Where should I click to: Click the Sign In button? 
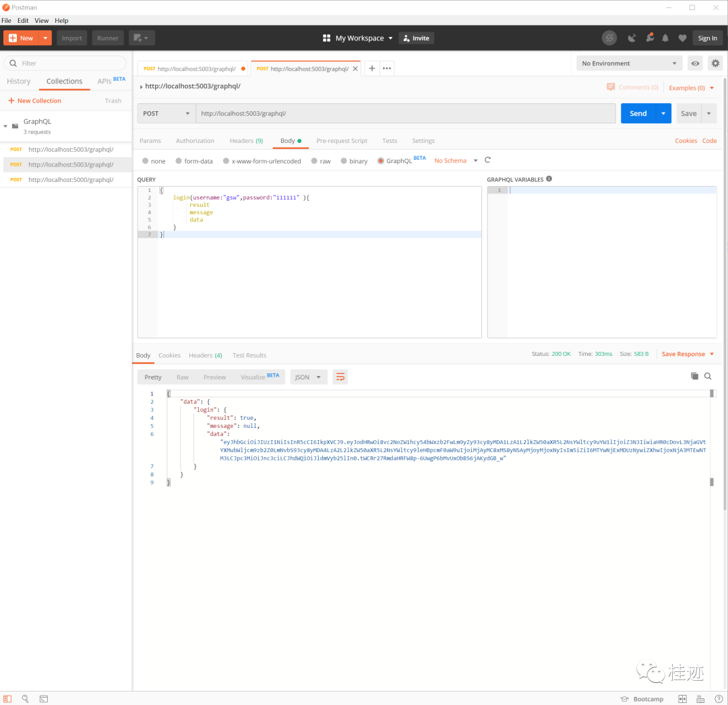coord(707,38)
